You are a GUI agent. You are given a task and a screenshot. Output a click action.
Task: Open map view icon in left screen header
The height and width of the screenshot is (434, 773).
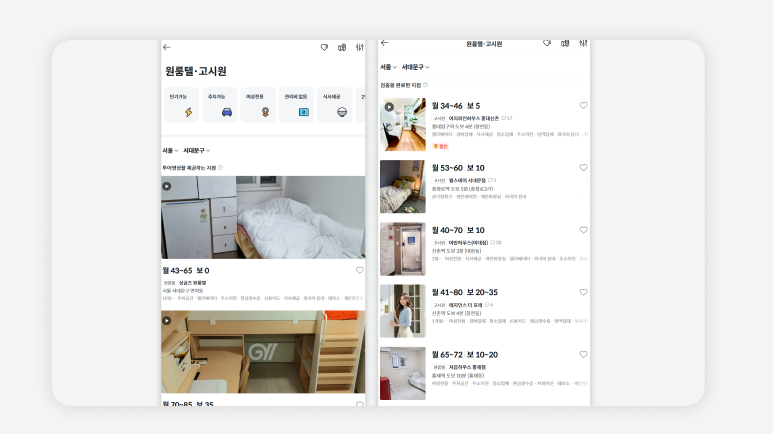(342, 47)
